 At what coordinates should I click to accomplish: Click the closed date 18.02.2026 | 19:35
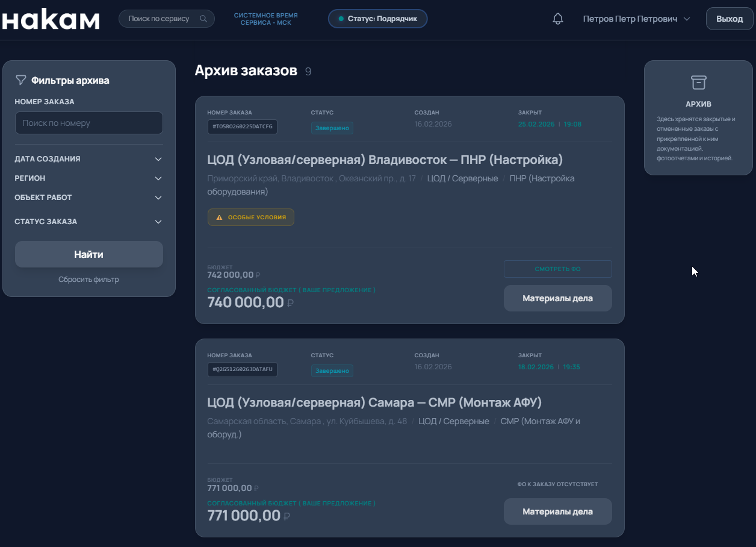click(549, 367)
